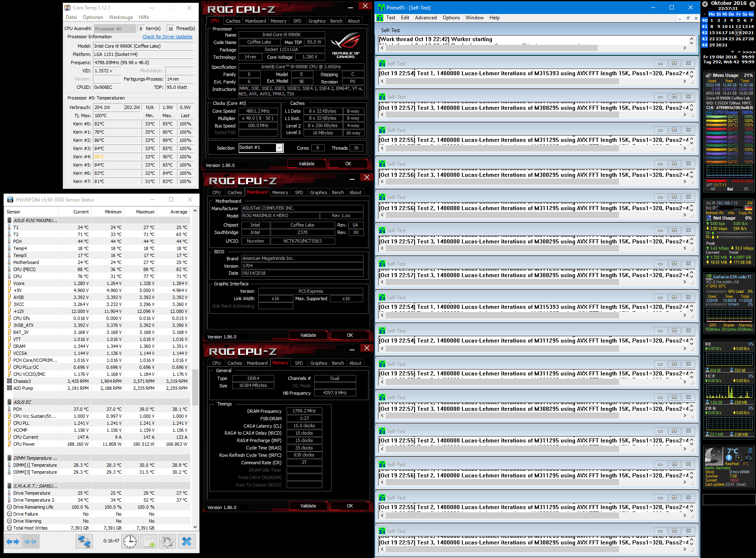Start HWiNFO logging with sheet-plus icon
This screenshot has width=756, height=558.
[x=148, y=542]
